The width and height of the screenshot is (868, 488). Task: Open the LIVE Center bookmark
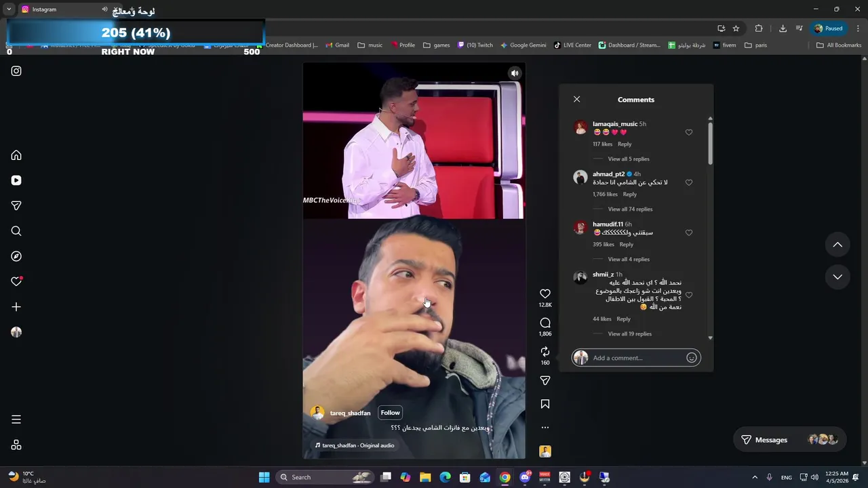tap(572, 45)
